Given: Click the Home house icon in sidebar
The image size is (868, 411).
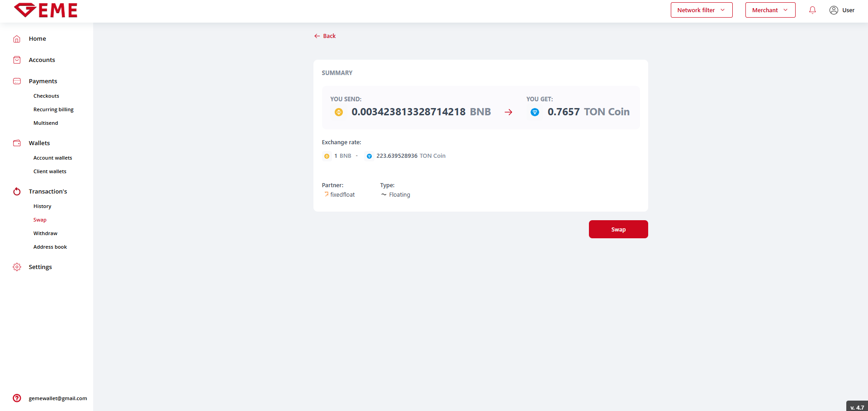Looking at the screenshot, I should 17,39.
